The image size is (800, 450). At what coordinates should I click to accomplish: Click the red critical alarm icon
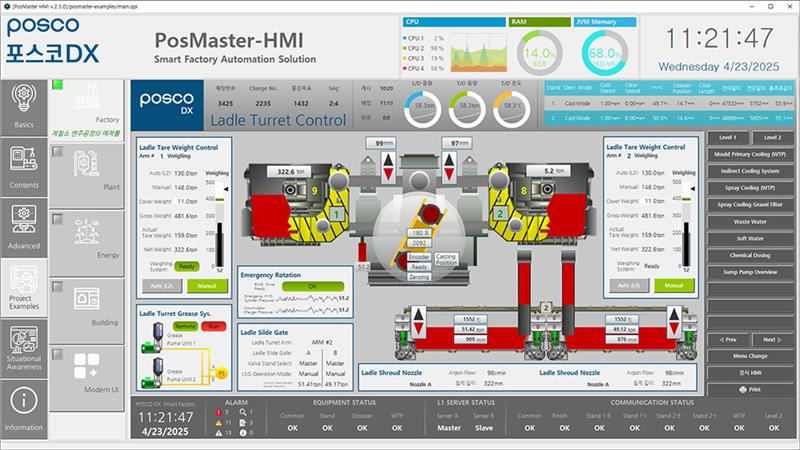point(218,412)
